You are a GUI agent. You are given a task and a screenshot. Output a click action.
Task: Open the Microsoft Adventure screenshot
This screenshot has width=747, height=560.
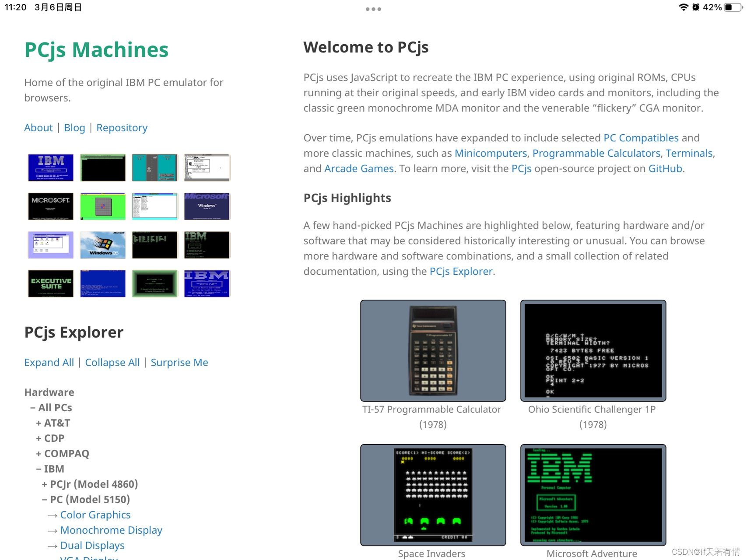(x=593, y=495)
